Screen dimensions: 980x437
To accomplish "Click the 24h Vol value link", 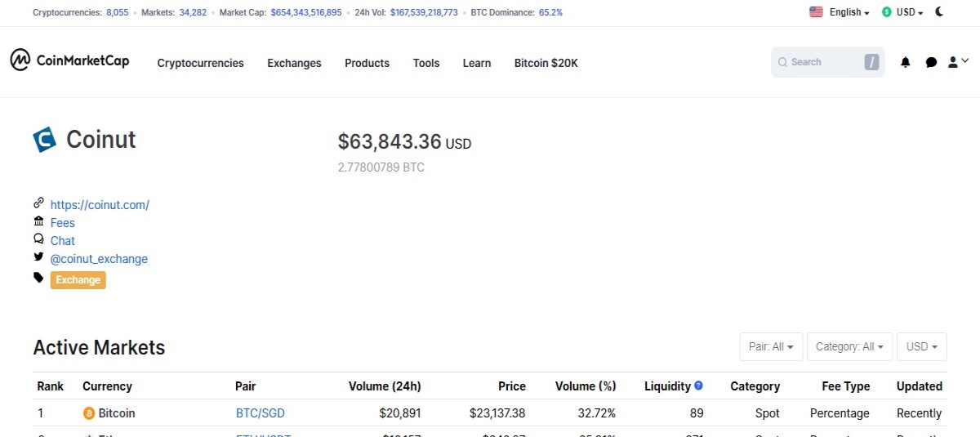I will [424, 12].
